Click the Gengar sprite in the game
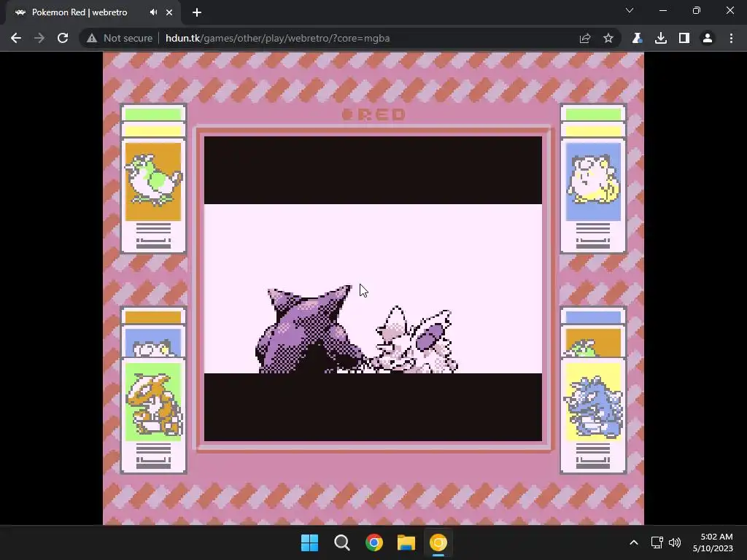This screenshot has width=747, height=560. pos(309,330)
